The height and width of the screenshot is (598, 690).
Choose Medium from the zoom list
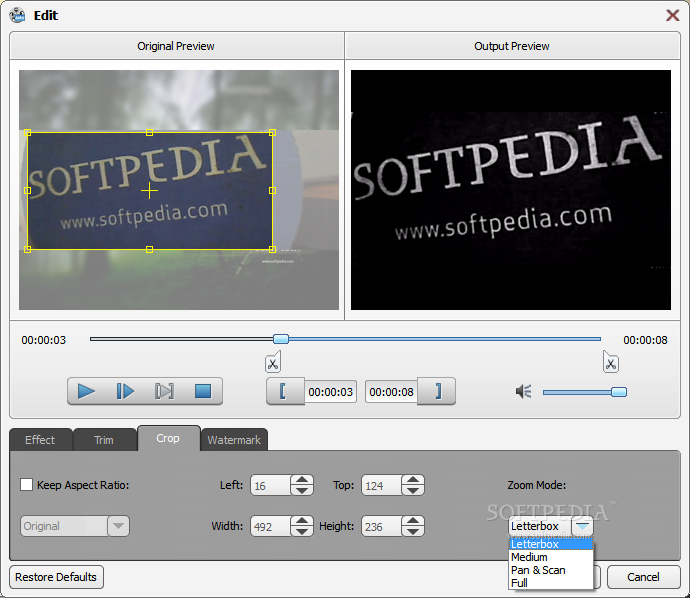(x=551, y=557)
